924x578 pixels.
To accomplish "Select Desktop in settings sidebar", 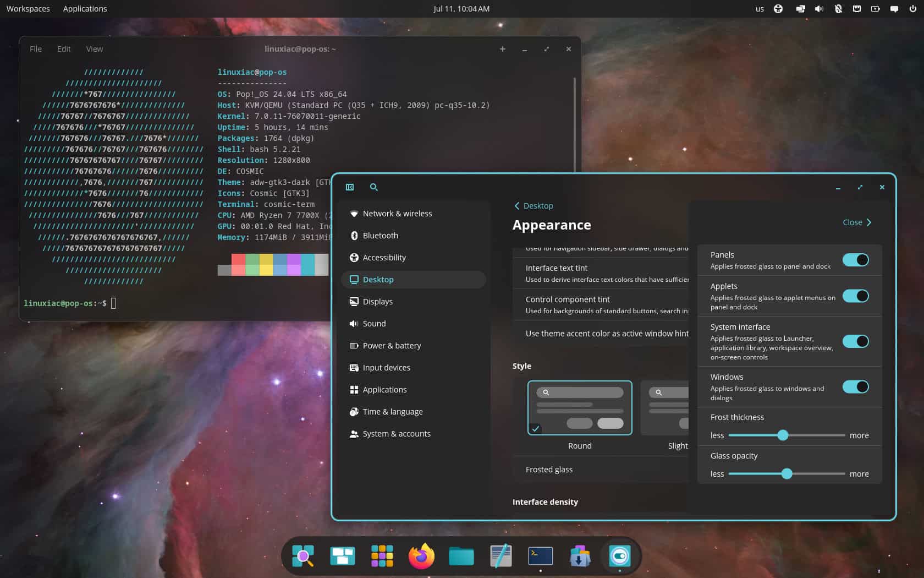I will 414,280.
